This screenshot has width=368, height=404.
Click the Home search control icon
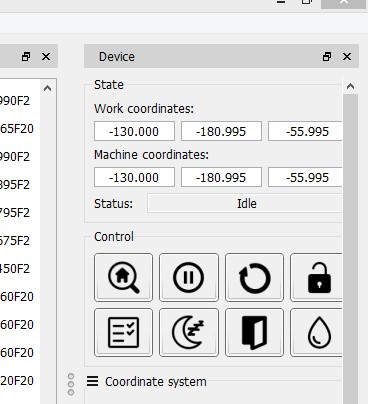click(123, 277)
